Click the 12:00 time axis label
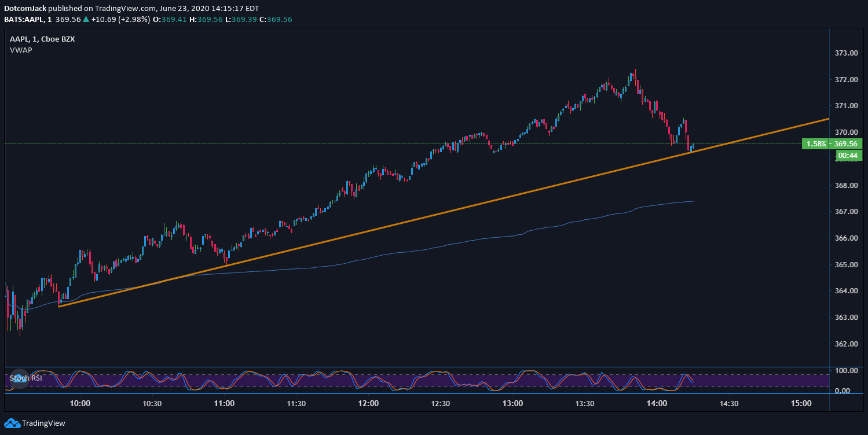This screenshot has height=435, width=868. (x=368, y=403)
